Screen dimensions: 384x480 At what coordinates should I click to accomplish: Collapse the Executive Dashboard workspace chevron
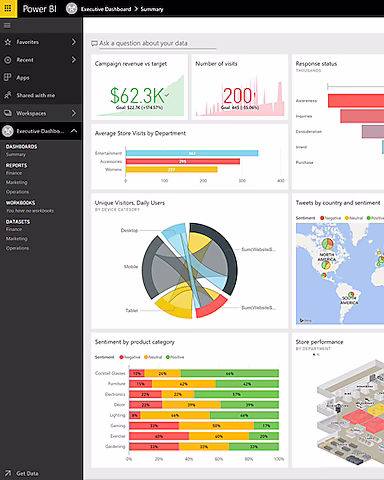coord(74,131)
